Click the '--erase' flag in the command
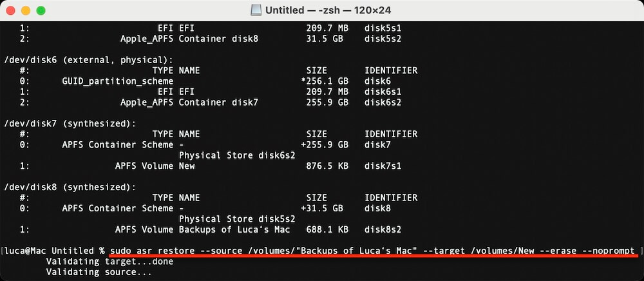 [558, 251]
